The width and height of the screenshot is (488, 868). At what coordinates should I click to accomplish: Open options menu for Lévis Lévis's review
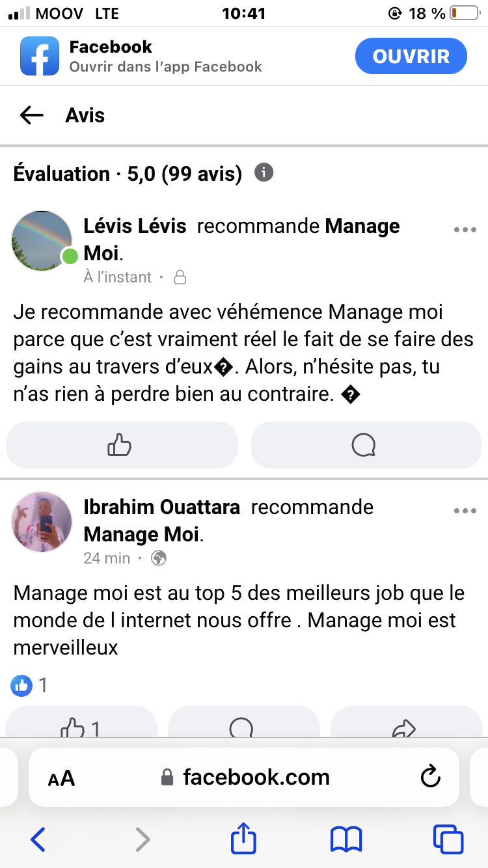465,230
